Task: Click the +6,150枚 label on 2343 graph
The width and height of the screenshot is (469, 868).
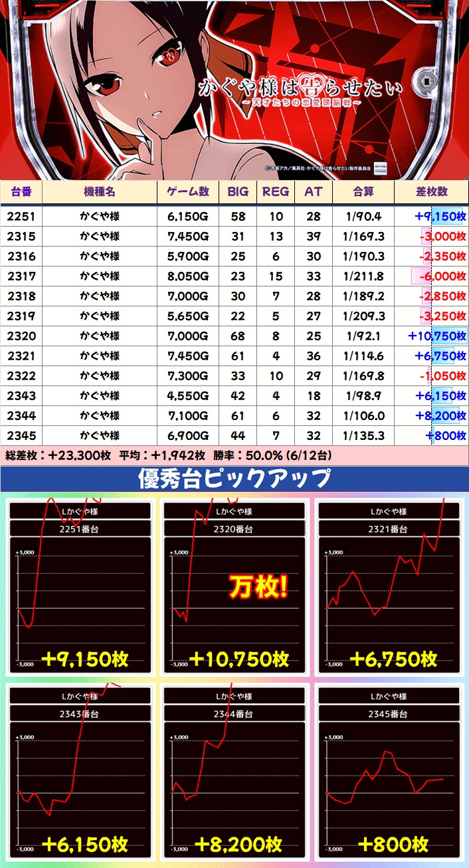Action: tap(84, 844)
